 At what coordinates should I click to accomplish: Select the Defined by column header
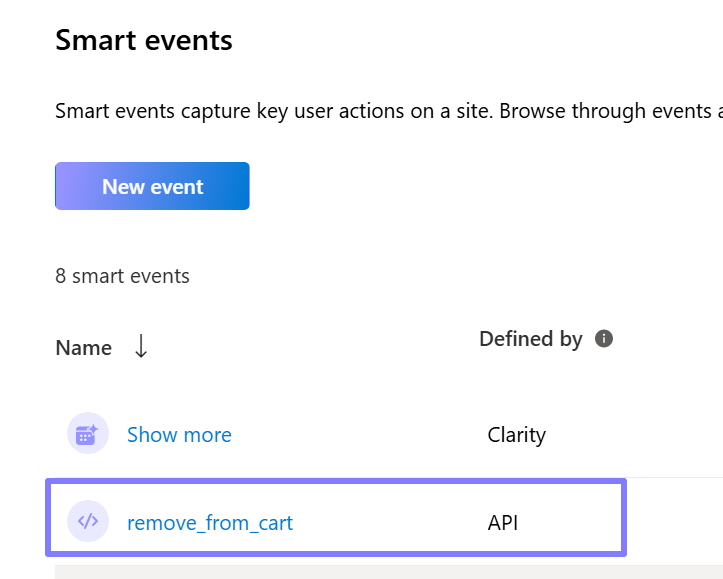tap(531, 339)
